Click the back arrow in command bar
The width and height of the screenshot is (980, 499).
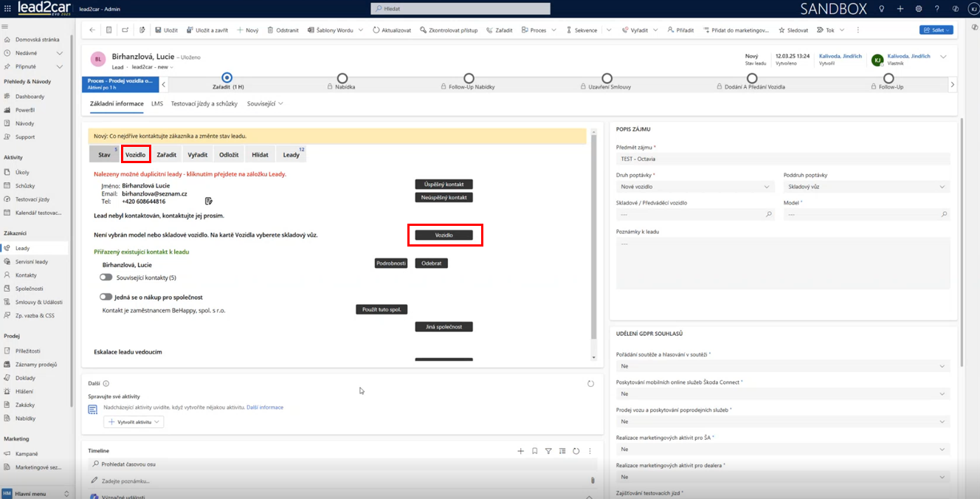(92, 30)
